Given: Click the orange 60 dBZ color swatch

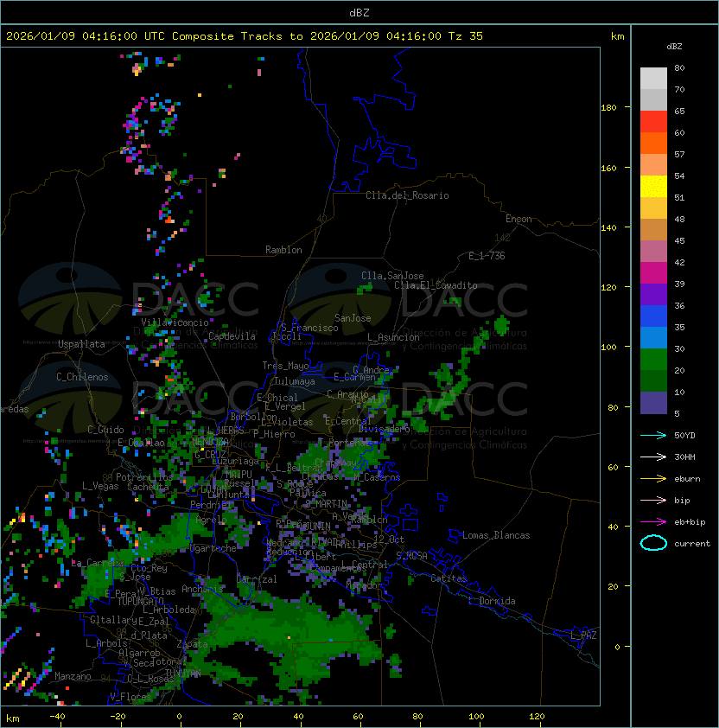Looking at the screenshot, I should pos(653,144).
